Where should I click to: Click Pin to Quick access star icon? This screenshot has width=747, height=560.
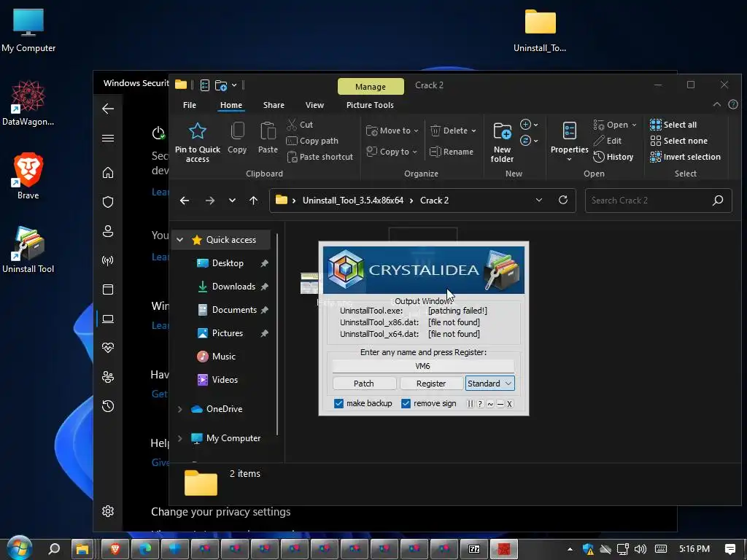197,131
